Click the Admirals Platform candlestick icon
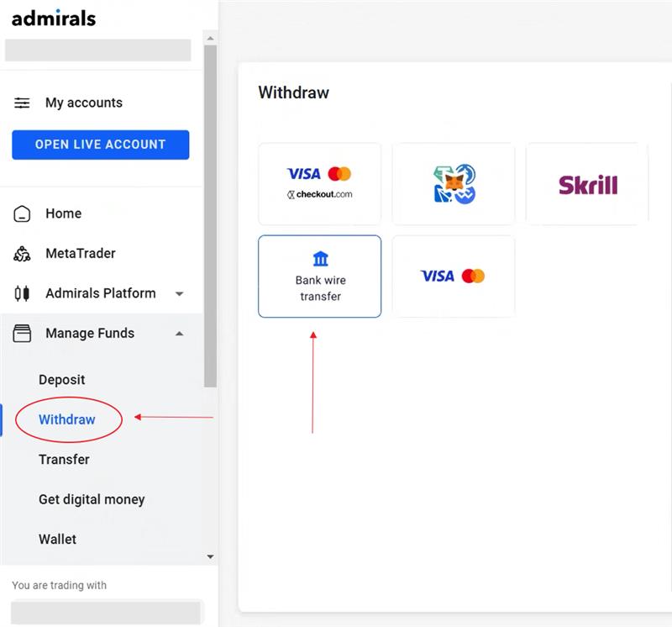The image size is (672, 627). [22, 293]
